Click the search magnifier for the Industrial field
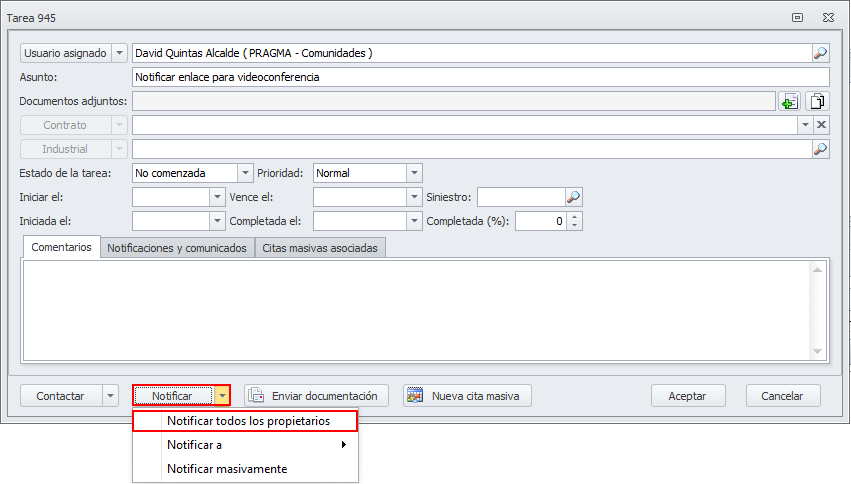 [x=820, y=149]
